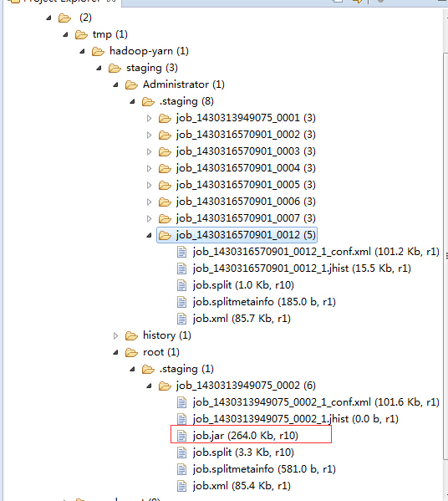Select job.xml (85.7 Kb, r1)
Image resolution: width=448 pixels, height=501 pixels.
(242, 319)
